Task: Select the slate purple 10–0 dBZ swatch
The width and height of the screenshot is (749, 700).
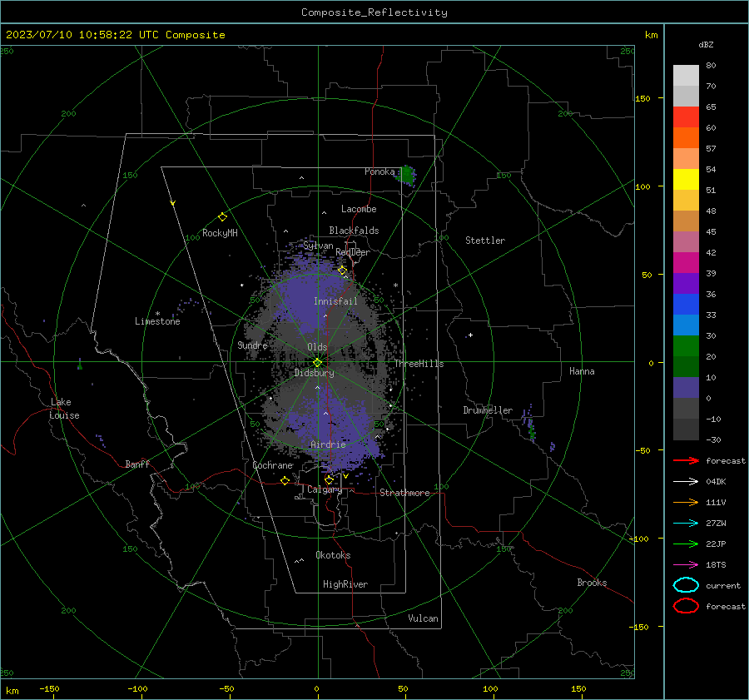Action: (686, 388)
